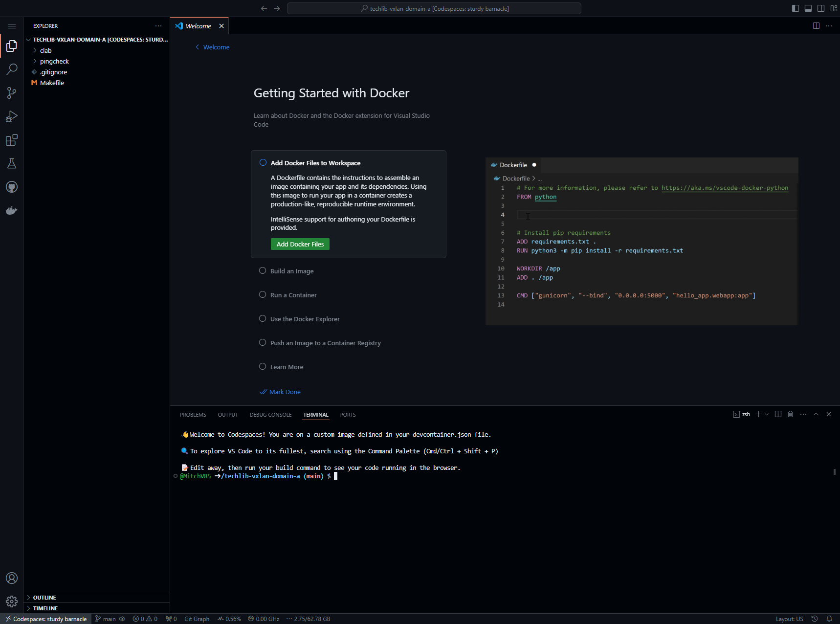
Task: Open the terminal launch profile dropdown arrow
Action: click(767, 414)
